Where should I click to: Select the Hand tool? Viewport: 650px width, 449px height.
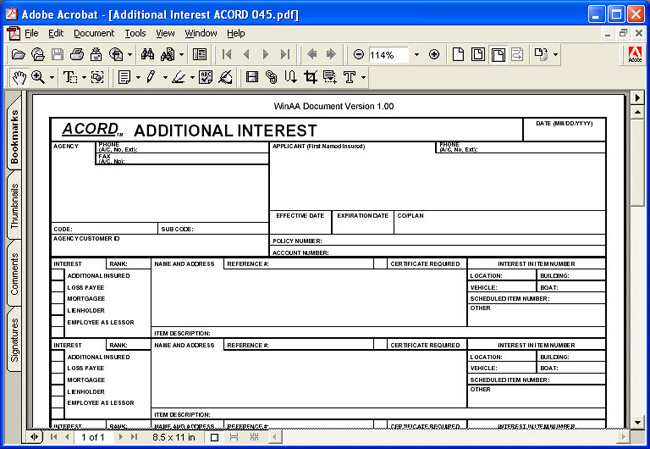tap(18, 77)
